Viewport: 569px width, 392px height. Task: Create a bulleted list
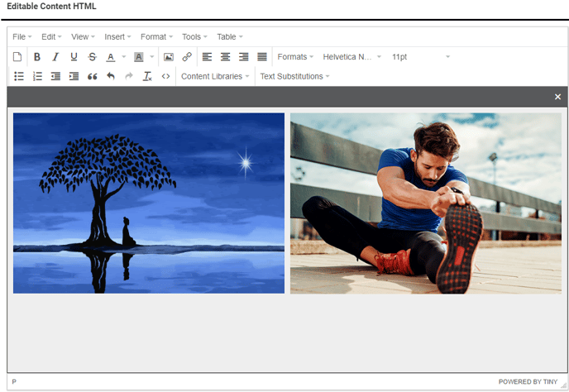pos(19,76)
